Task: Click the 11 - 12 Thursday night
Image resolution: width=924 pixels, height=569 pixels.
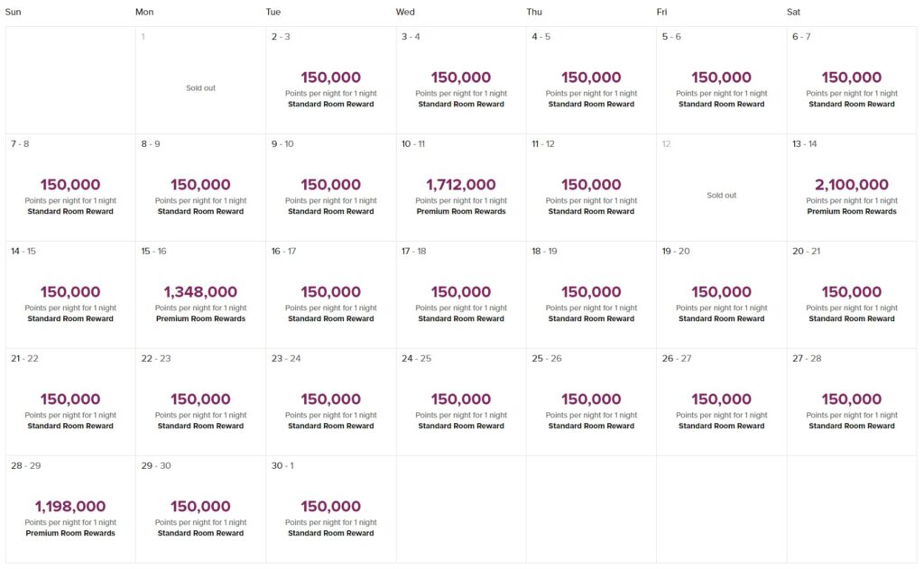Action: [x=591, y=188]
